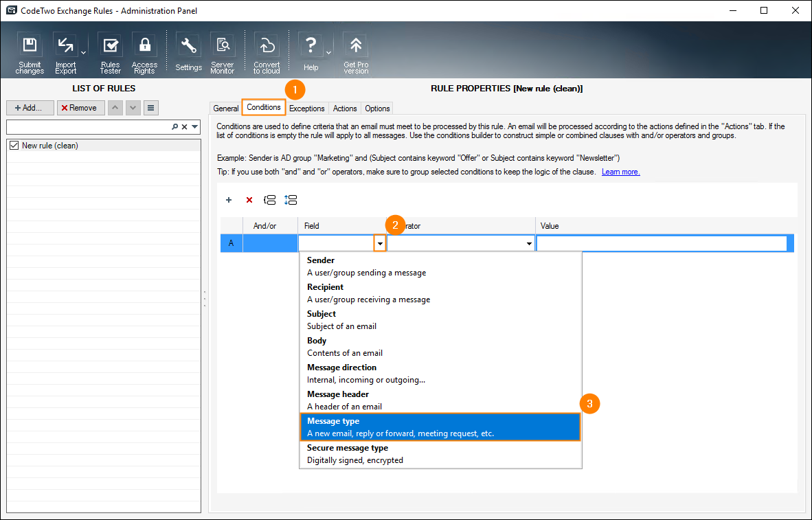Add a new condition with plus icon

(x=228, y=200)
